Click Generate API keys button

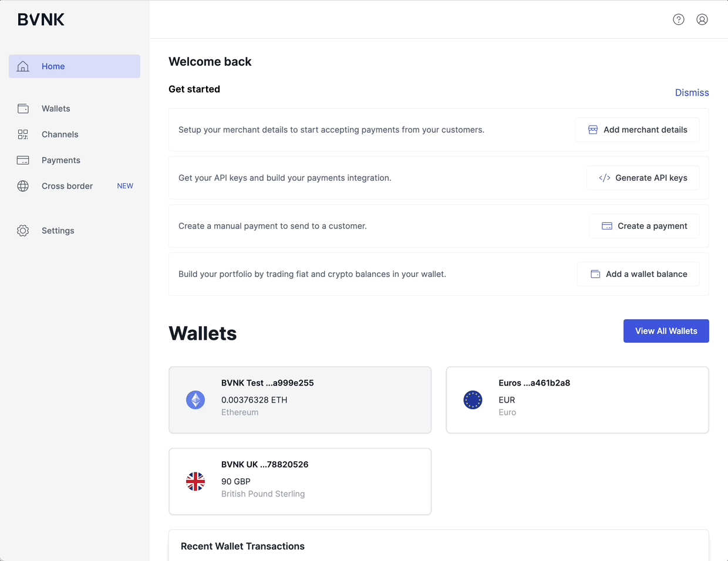(x=643, y=178)
